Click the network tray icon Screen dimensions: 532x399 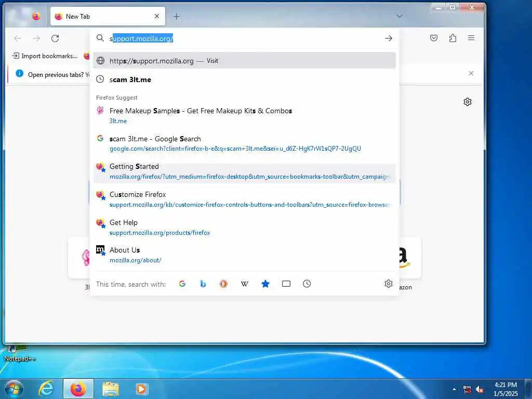[467, 390]
